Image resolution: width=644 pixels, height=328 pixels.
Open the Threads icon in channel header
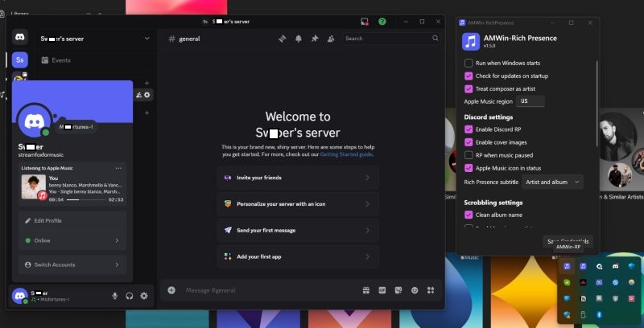click(x=283, y=39)
